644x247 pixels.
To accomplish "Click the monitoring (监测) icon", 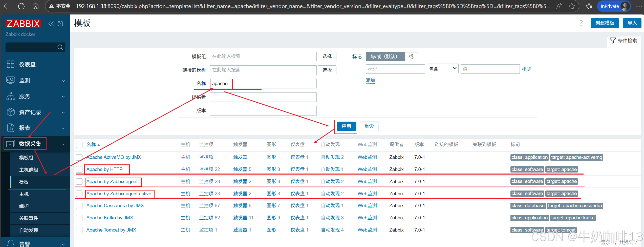I will pyautogui.click(x=11, y=80).
